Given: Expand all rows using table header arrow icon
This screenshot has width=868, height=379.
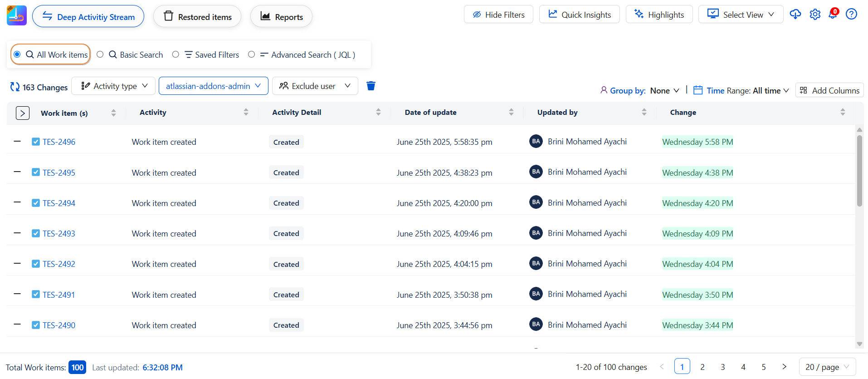Looking at the screenshot, I should [23, 113].
